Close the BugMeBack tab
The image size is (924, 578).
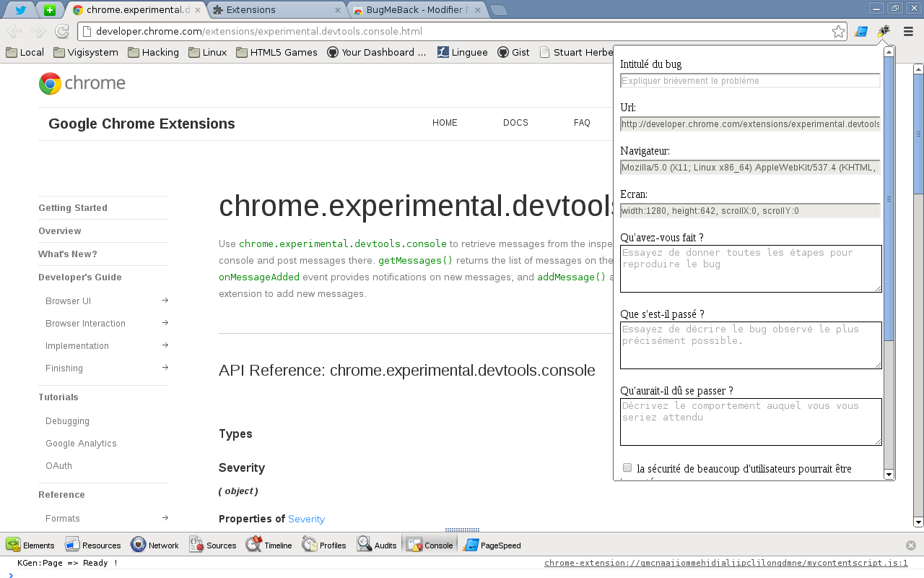tap(477, 10)
